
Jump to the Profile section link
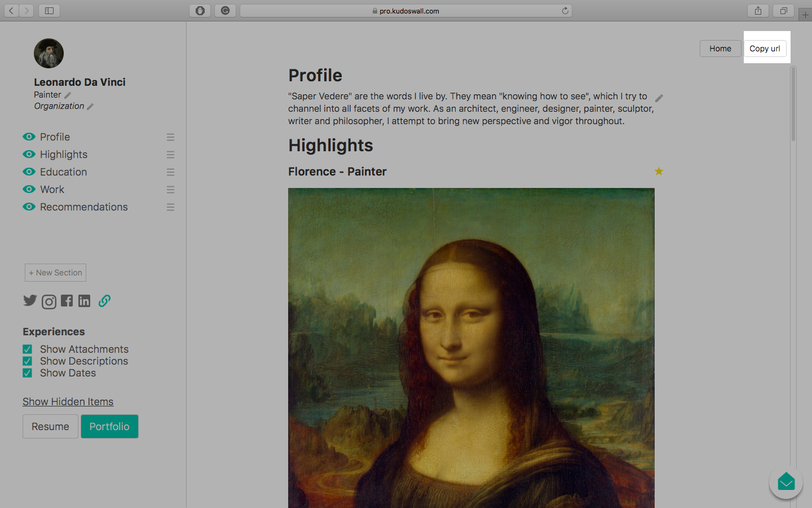55,137
